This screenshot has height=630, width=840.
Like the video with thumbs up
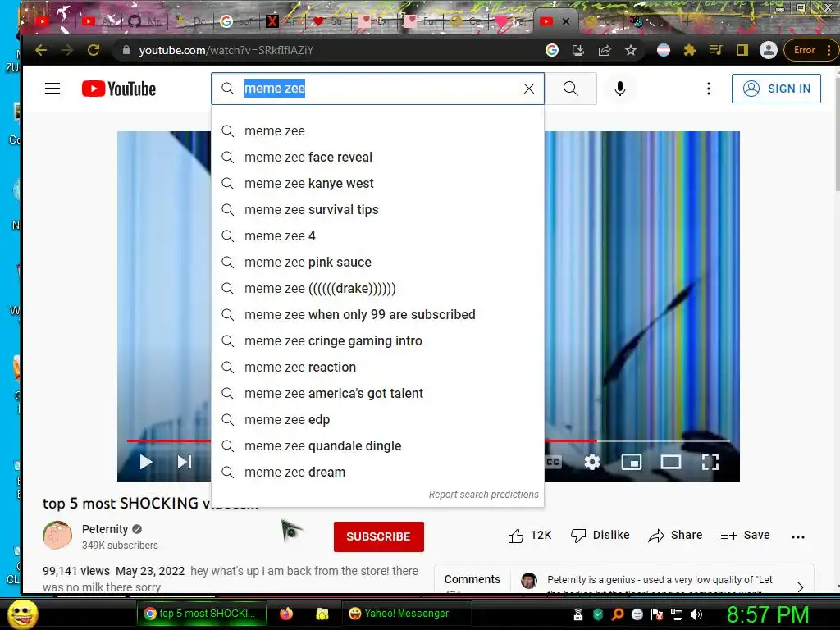pos(530,535)
